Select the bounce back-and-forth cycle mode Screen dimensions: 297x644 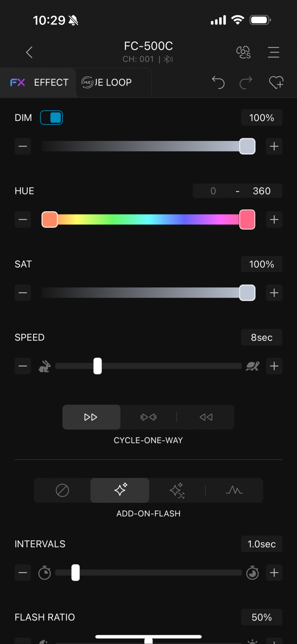[148, 417]
